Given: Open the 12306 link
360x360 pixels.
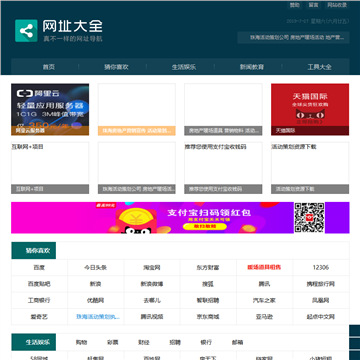Looking at the screenshot, I should 321,267.
